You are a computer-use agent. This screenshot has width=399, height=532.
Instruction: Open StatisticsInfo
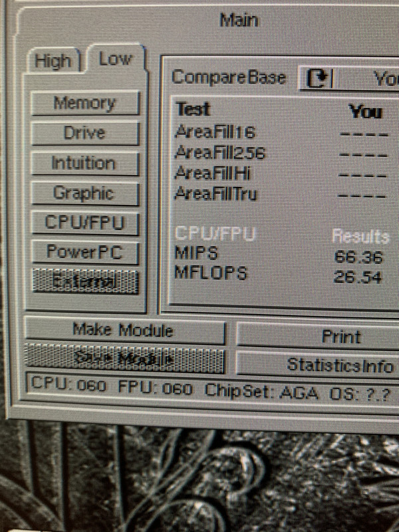[340, 365]
